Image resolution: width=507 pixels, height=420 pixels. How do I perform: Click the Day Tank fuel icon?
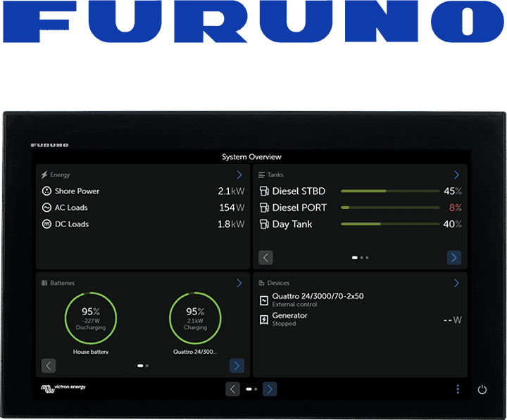coord(264,224)
